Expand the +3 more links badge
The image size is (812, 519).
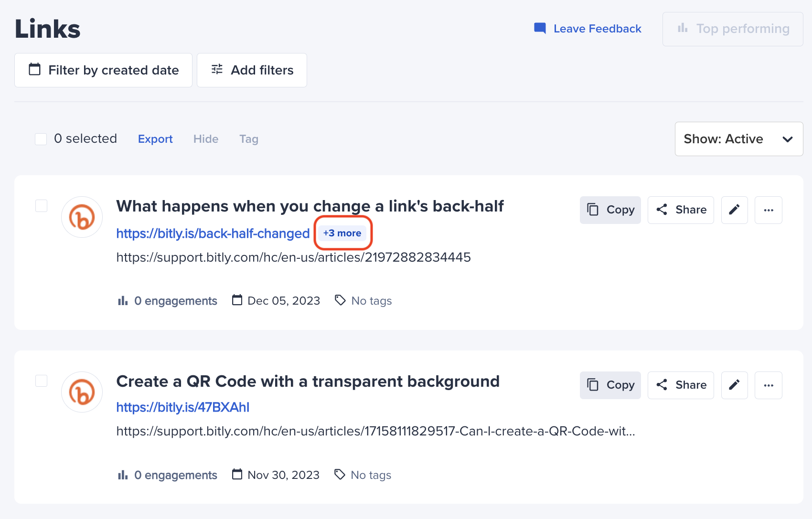(342, 233)
